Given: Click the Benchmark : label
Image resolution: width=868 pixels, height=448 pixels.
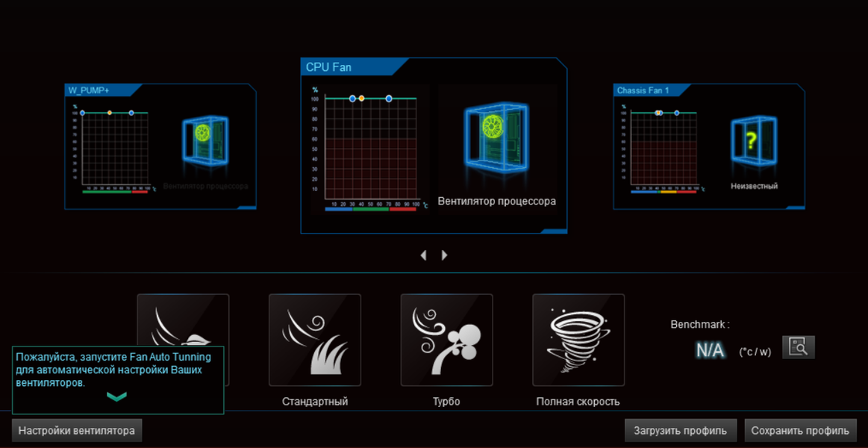Looking at the screenshot, I should click(x=700, y=325).
